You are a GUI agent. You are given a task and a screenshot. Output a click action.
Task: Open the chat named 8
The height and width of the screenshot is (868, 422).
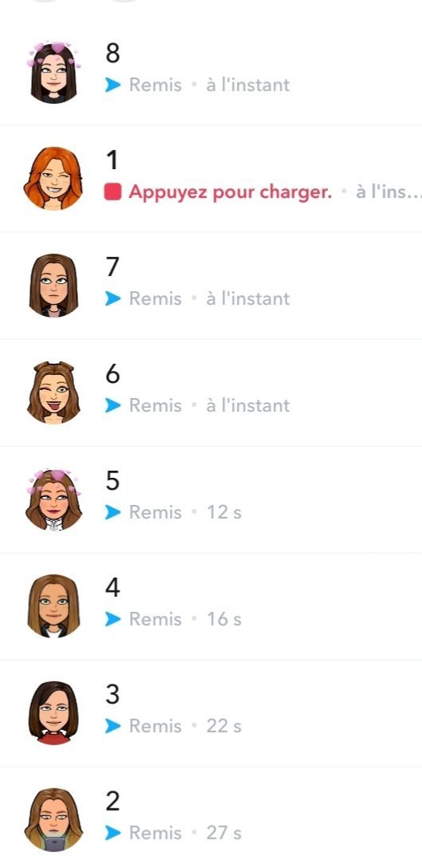tap(211, 72)
